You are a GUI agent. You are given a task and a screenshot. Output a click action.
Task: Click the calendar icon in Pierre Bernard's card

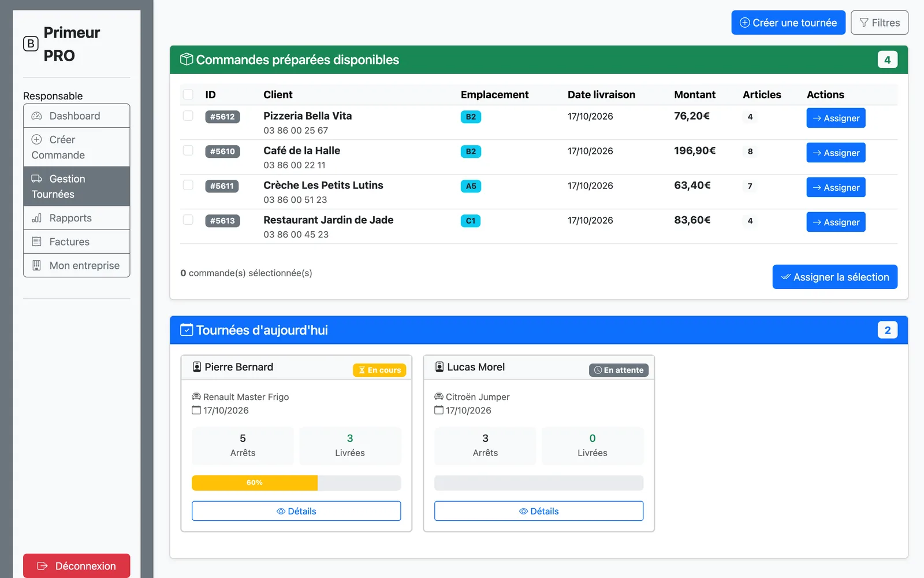(x=196, y=410)
